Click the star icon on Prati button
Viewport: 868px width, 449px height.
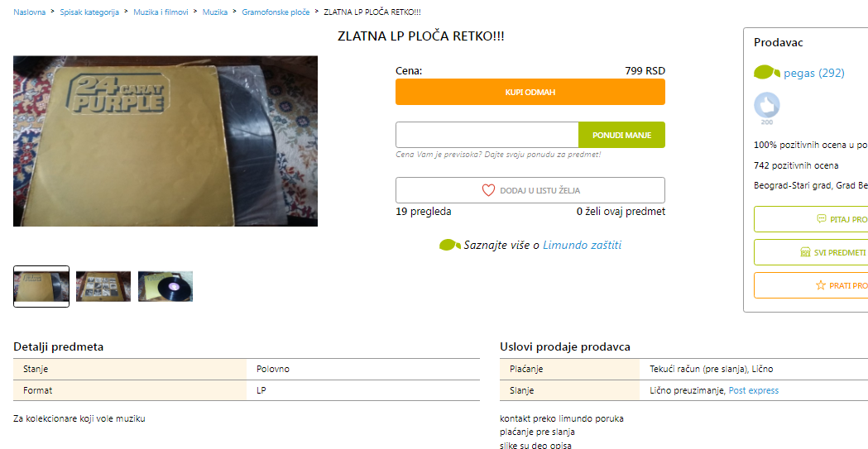(820, 285)
